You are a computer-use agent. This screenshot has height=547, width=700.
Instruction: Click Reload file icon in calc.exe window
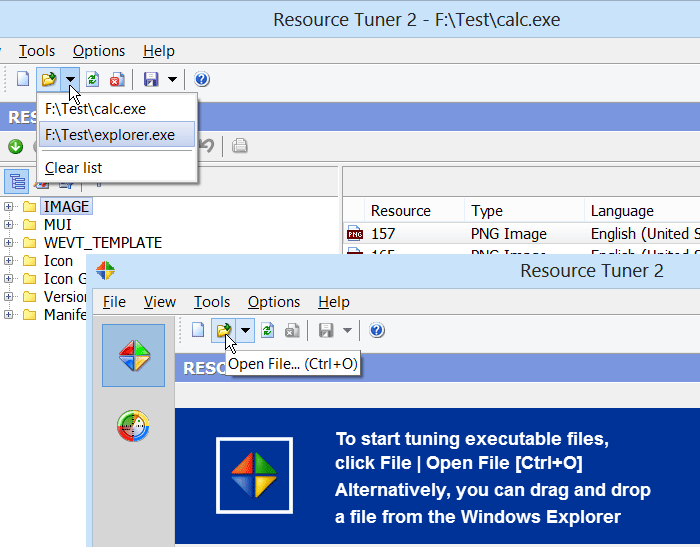[92, 79]
